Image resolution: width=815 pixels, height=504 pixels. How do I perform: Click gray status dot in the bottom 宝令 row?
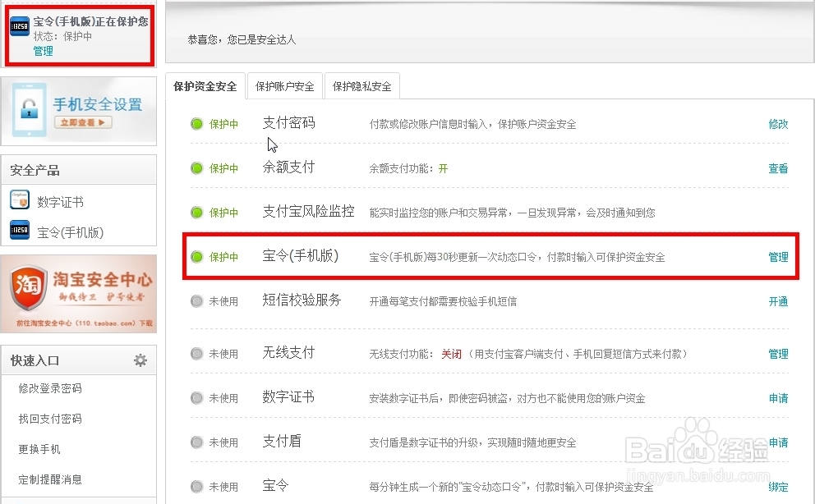click(x=196, y=487)
